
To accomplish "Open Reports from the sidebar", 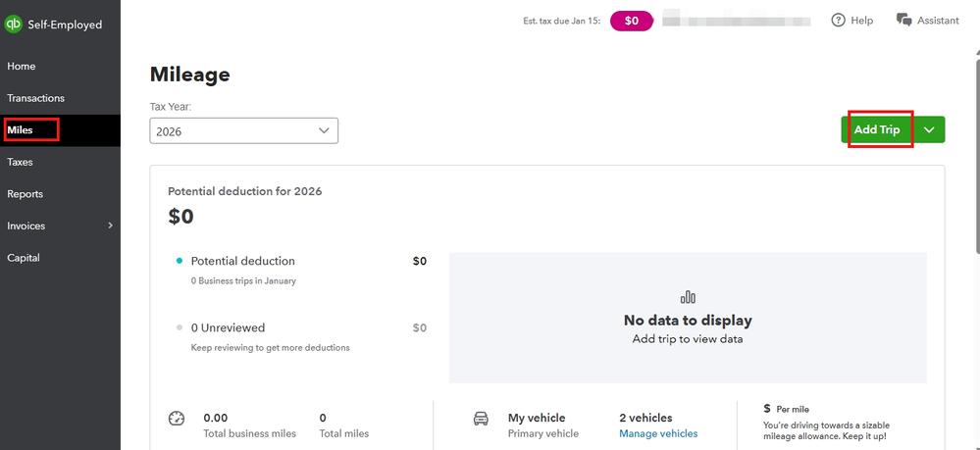I will [x=26, y=194].
